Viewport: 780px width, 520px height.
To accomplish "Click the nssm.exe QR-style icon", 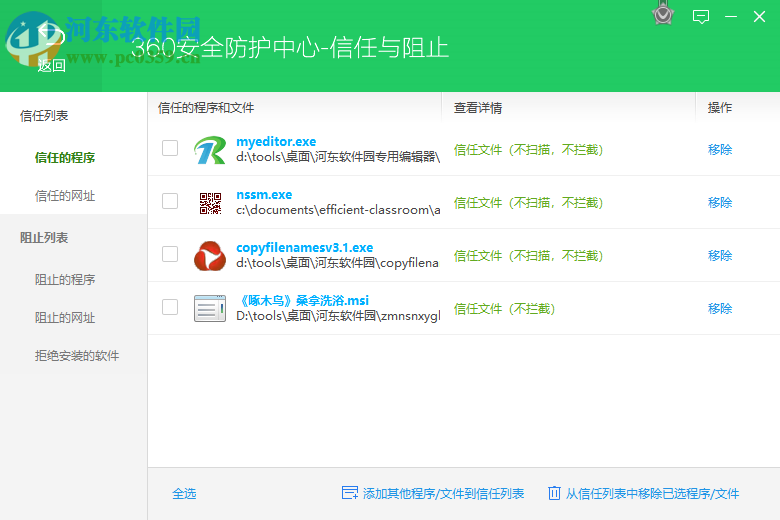I will click(x=210, y=203).
